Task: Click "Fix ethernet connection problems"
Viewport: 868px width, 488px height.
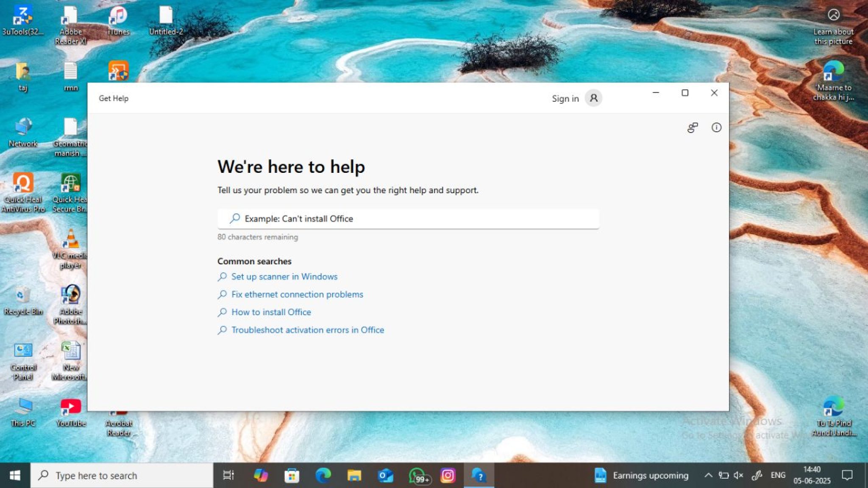Action: pyautogui.click(x=297, y=294)
